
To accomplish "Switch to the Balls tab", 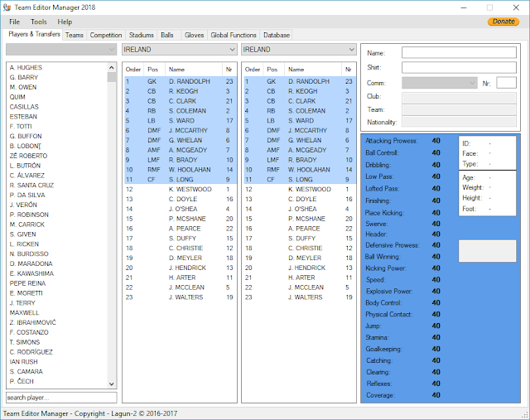I will tap(167, 35).
